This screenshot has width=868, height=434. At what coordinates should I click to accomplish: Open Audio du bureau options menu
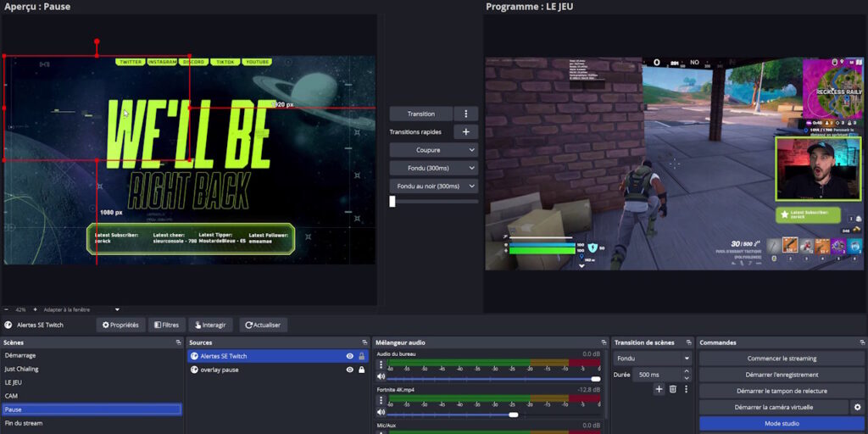click(381, 364)
